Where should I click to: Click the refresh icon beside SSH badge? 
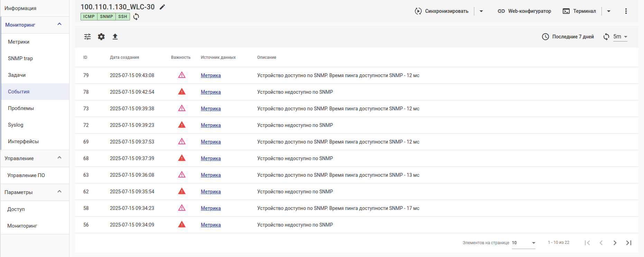136,17
